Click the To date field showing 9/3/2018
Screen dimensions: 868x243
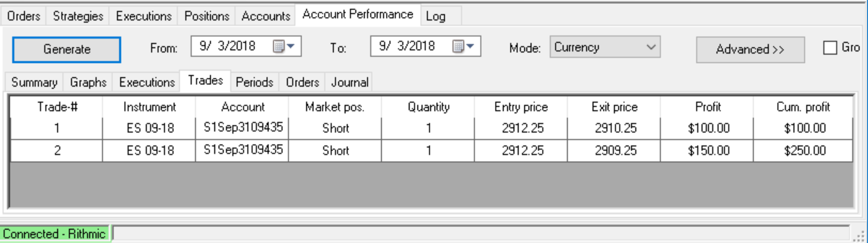[425, 46]
